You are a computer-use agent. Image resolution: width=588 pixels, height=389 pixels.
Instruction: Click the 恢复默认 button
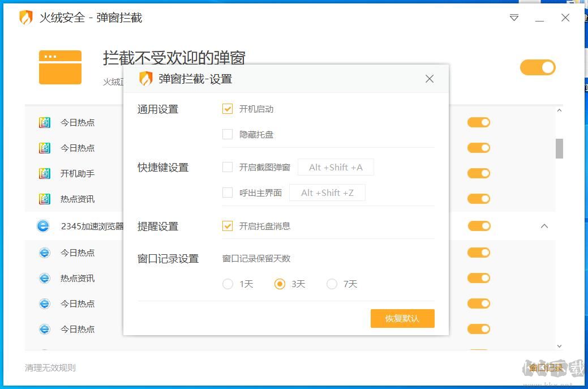(x=402, y=318)
